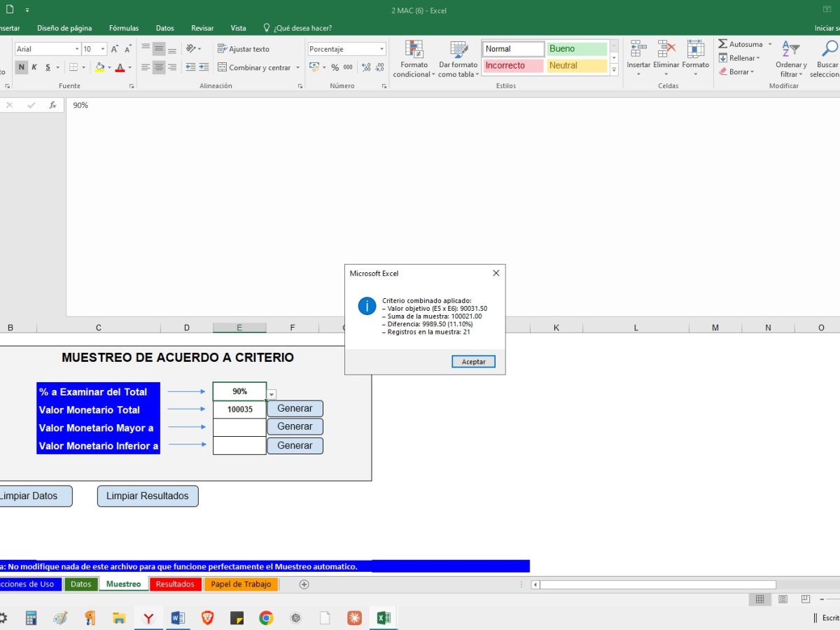Open the Vista ribbon tab
Screen dimensions: 840x630
pos(238,28)
